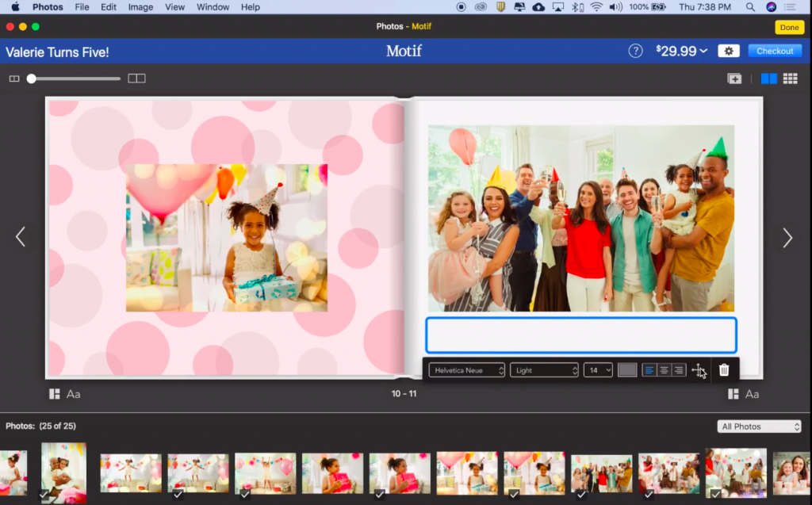This screenshot has width=812, height=505.
Task: Open the text color swatch
Action: point(627,369)
